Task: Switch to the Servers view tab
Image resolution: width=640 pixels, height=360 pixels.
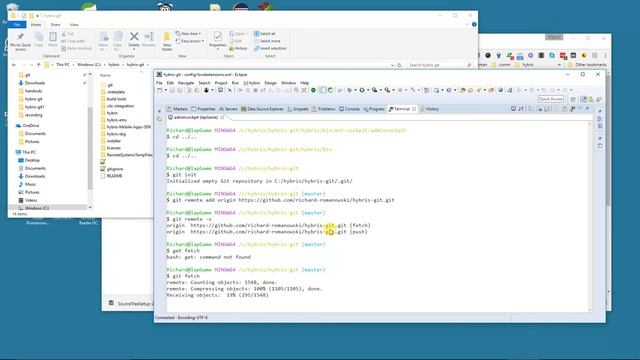Action: coord(228,109)
